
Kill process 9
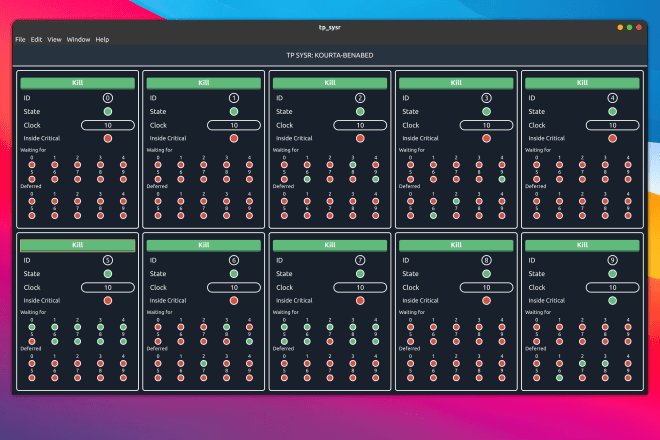[583, 245]
